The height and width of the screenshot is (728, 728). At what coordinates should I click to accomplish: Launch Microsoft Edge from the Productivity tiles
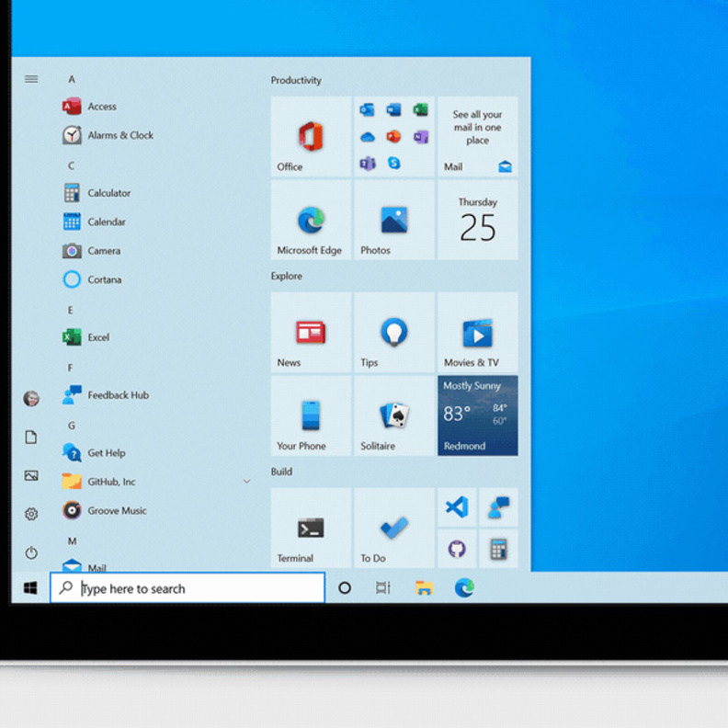coord(311,220)
